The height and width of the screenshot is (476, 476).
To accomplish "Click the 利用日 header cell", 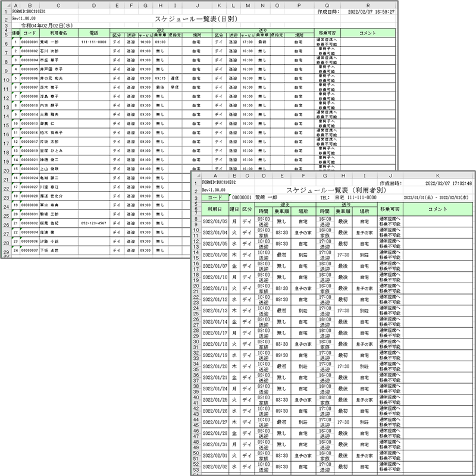I will click(215, 209).
